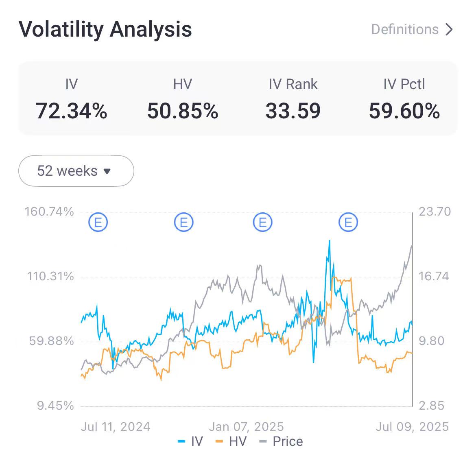The image size is (476, 465).
Task: Open the Definitions link
Action: 405,29
